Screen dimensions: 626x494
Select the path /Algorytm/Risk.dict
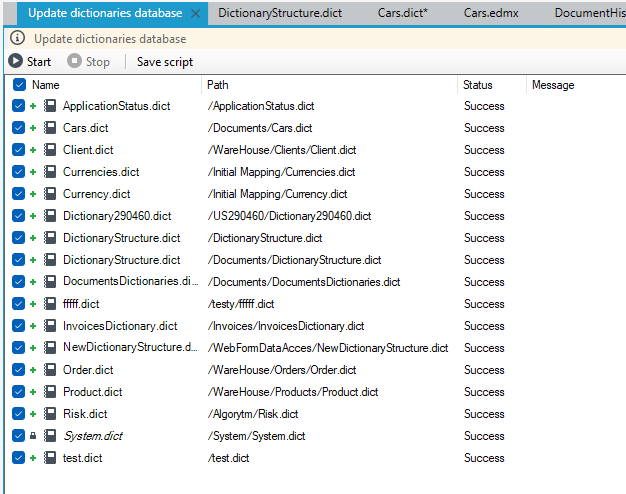tap(253, 414)
